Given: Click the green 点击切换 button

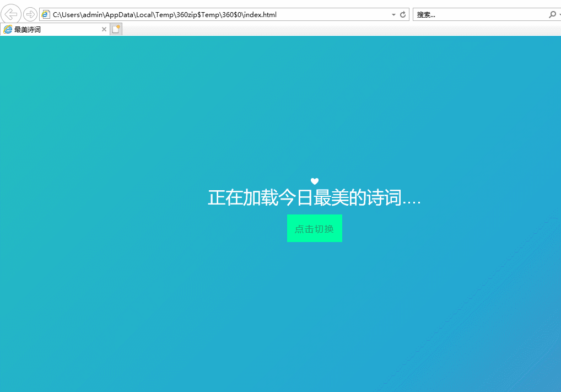Looking at the screenshot, I should tap(315, 228).
